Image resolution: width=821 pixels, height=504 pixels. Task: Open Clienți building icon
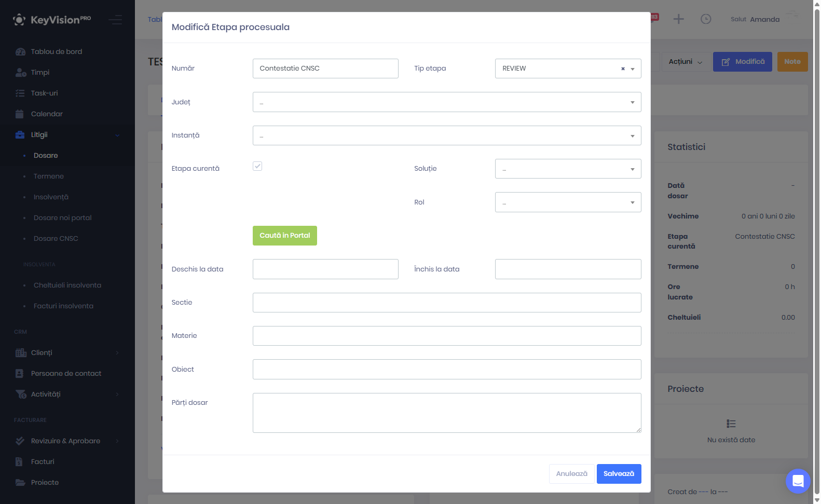click(20, 352)
